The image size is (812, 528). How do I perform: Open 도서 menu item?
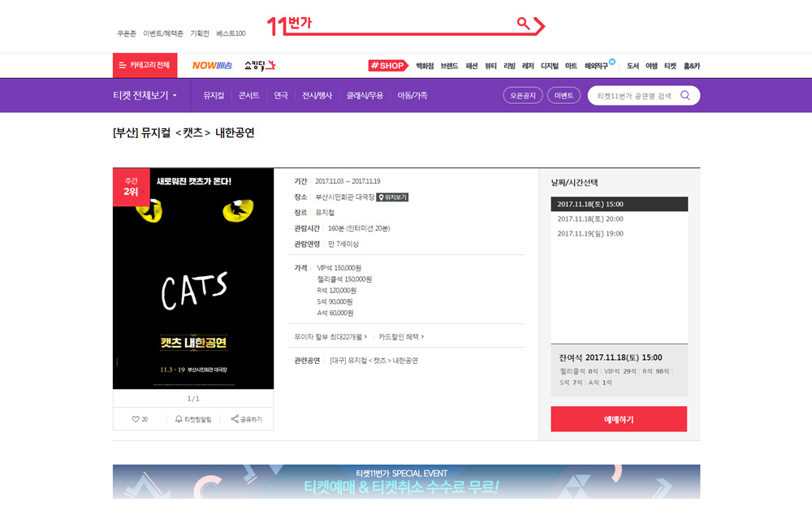point(633,66)
